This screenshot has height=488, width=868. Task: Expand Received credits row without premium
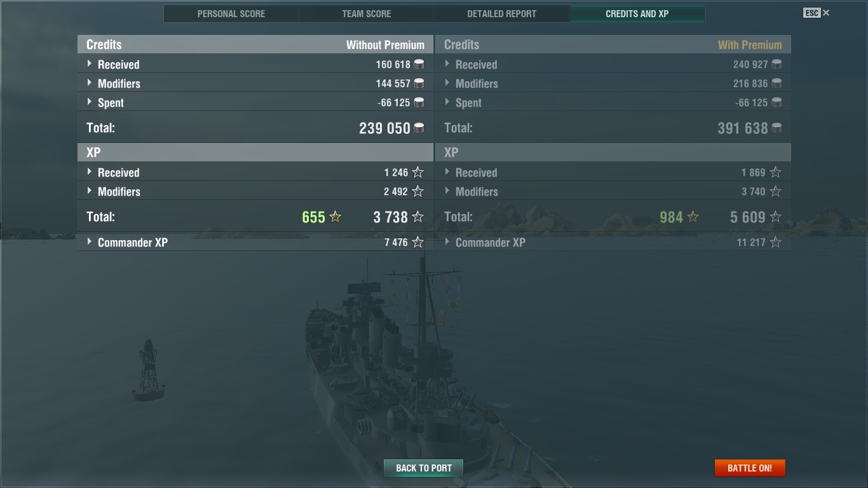255,64
